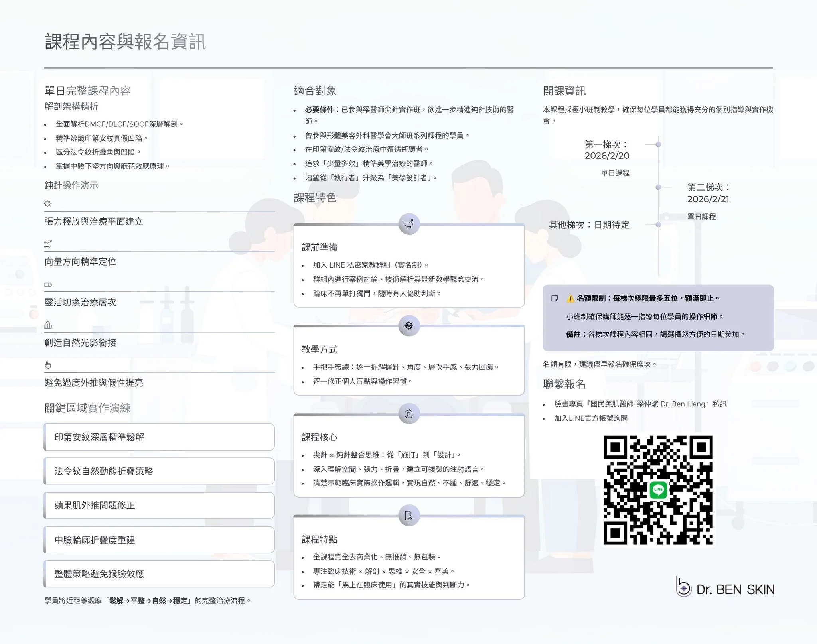Click the 課程特點 card title

pos(320,539)
